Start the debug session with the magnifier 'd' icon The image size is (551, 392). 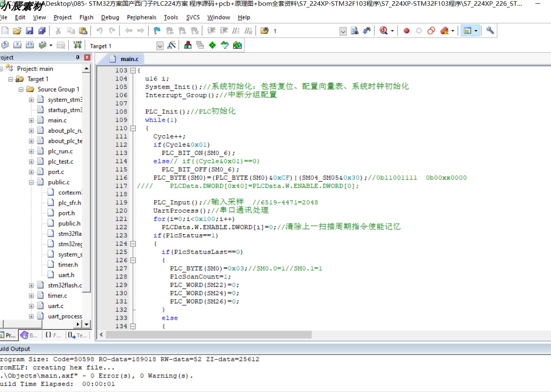(383, 31)
